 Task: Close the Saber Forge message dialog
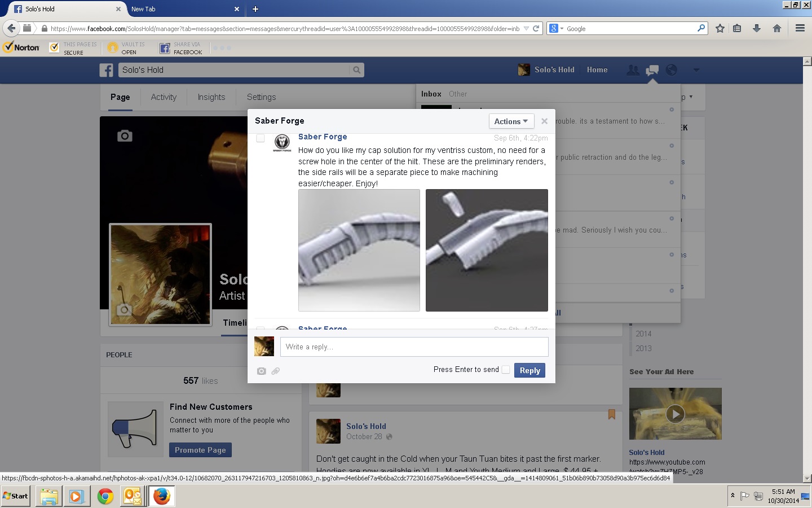click(544, 121)
